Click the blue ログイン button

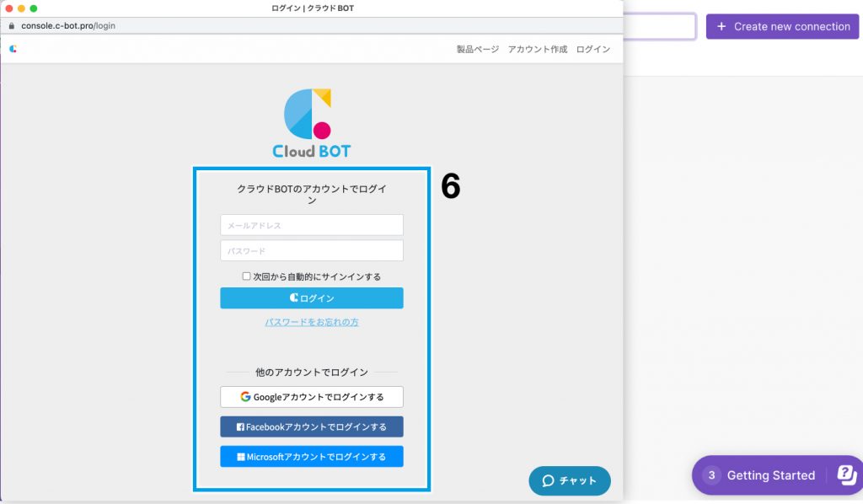(312, 298)
